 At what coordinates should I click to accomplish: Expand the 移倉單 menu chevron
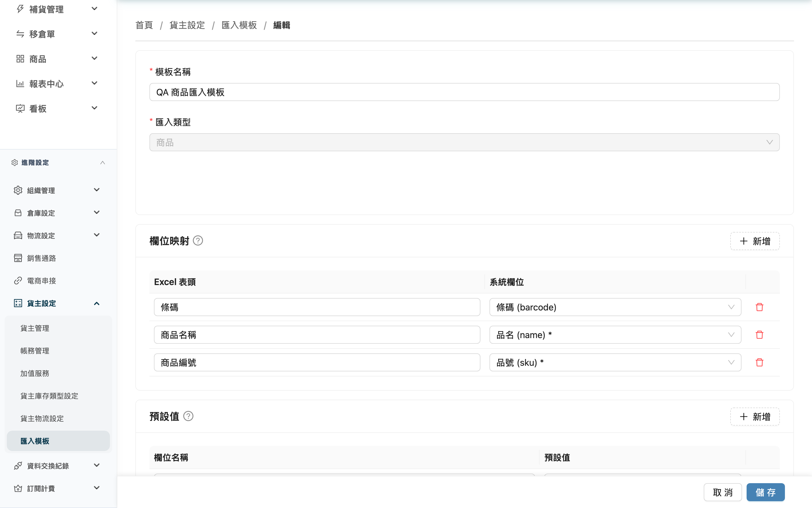point(95,34)
